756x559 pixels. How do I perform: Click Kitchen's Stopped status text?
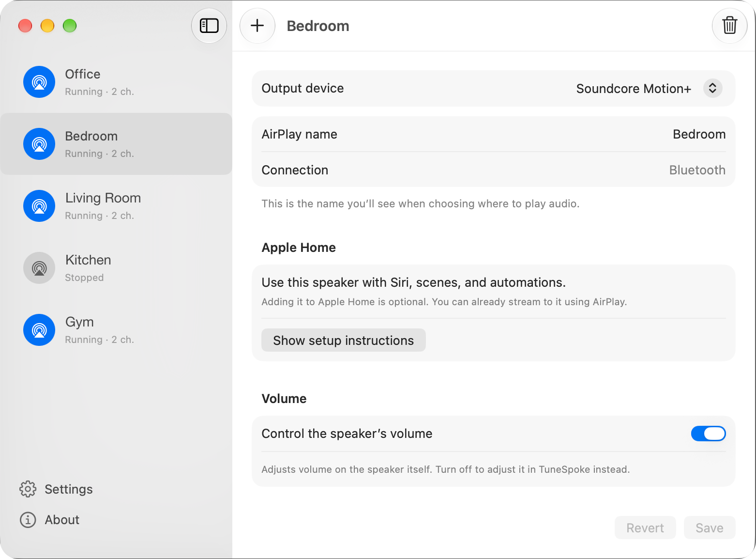84,278
